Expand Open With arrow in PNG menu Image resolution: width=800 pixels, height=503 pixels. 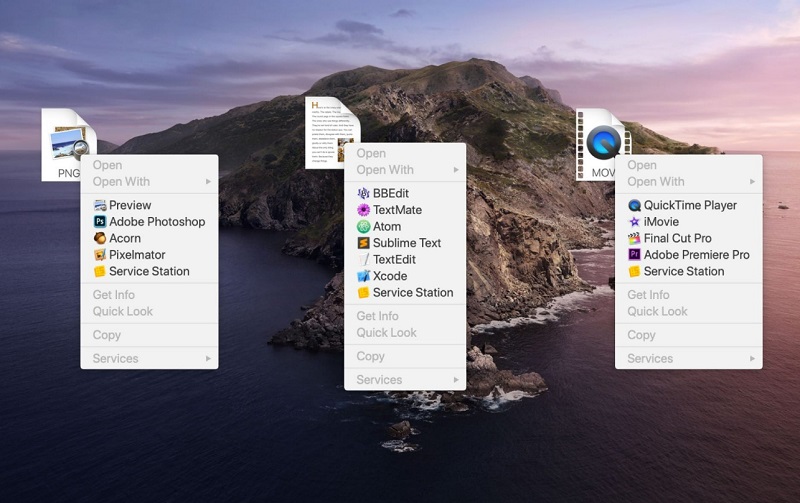tap(208, 182)
